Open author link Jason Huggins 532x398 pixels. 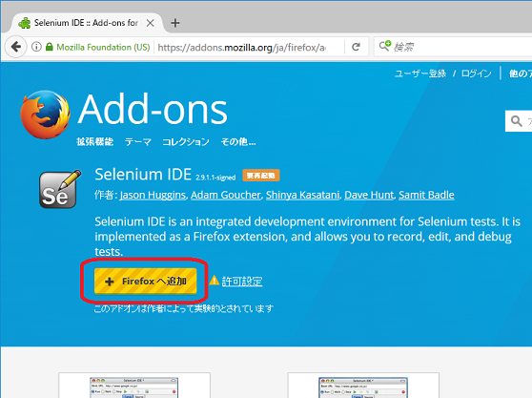click(153, 195)
